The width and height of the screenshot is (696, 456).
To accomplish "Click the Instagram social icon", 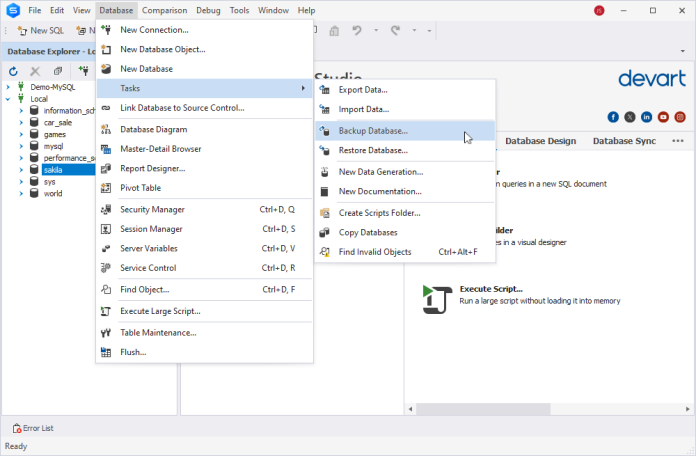I will (680, 117).
